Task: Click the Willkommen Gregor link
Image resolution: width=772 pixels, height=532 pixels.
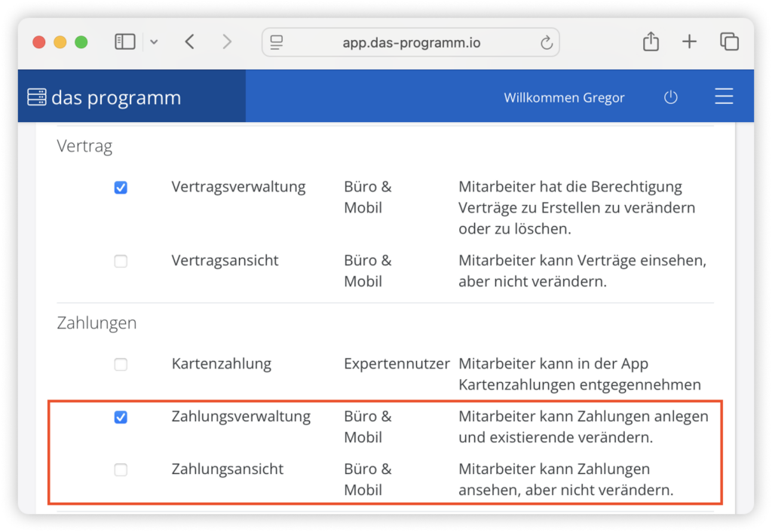Action: (564, 97)
